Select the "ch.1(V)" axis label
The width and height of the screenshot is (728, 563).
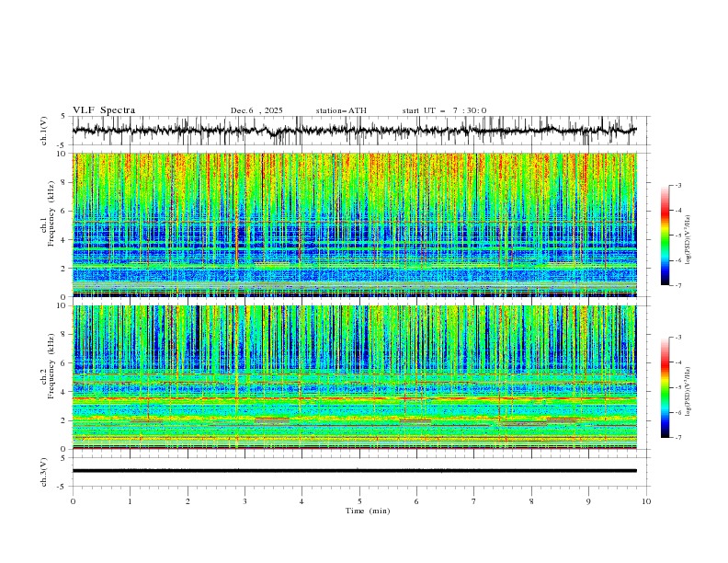click(44, 131)
